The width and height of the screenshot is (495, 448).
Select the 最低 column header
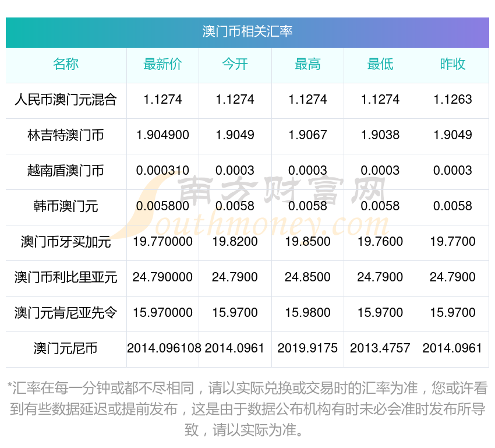pos(380,64)
